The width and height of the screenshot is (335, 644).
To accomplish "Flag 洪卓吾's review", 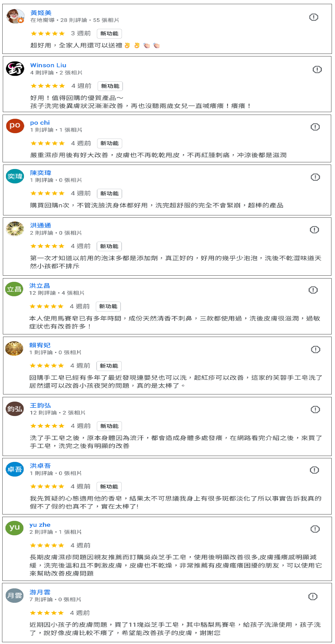I will click(314, 470).
